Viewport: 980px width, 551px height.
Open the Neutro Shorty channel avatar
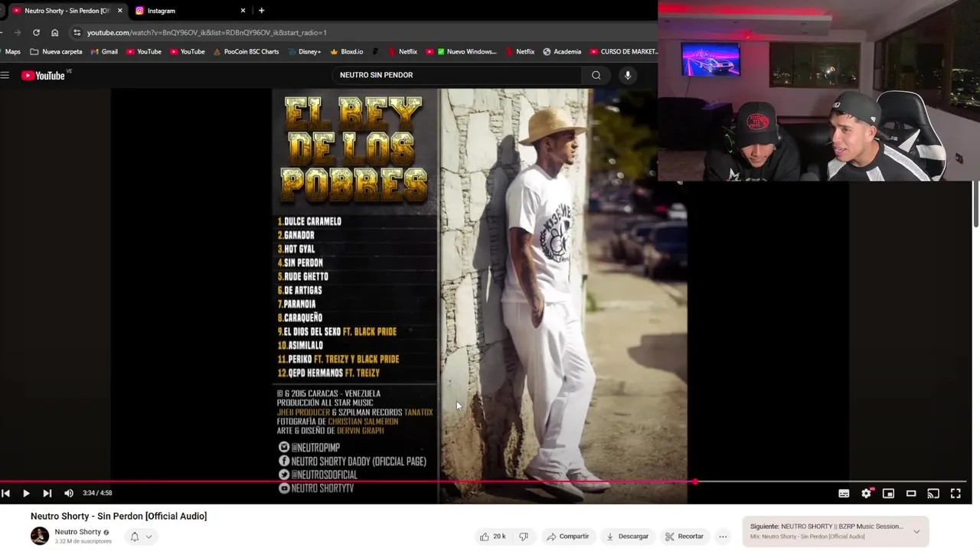(x=40, y=536)
